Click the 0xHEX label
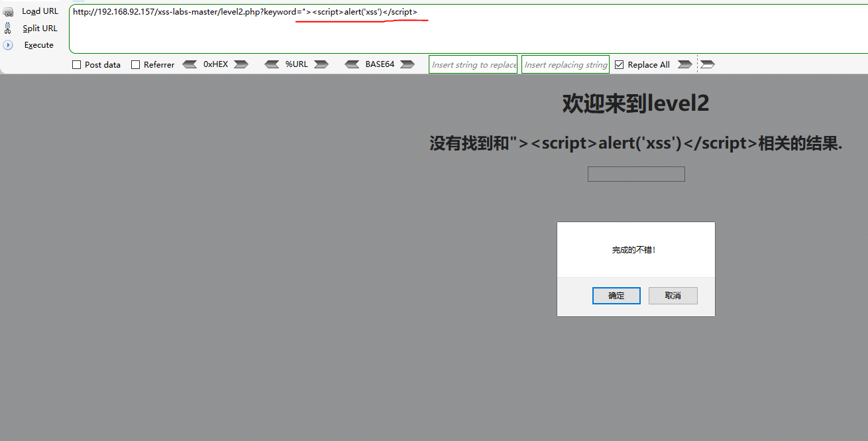Image resolution: width=868 pixels, height=441 pixels. pyautogui.click(x=215, y=64)
